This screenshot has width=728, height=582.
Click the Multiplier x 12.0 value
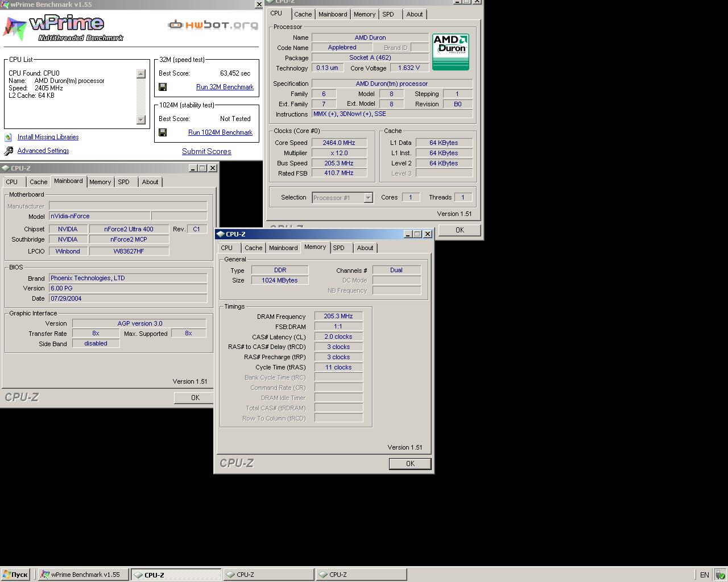tap(339, 153)
